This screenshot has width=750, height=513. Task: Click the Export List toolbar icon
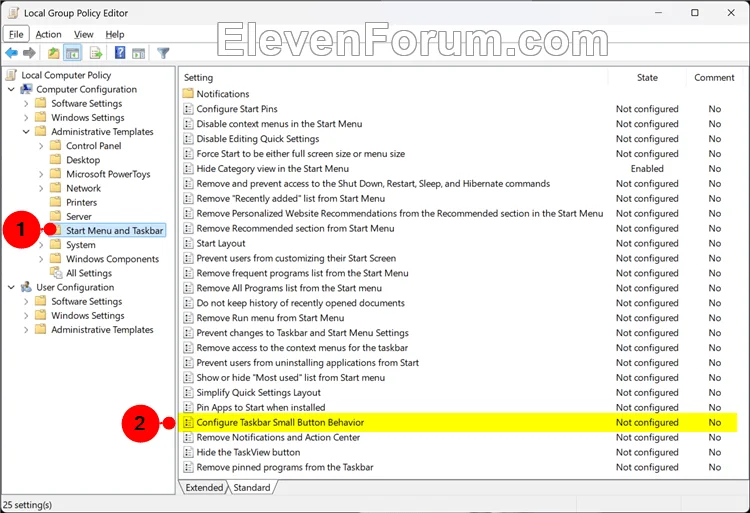point(96,53)
